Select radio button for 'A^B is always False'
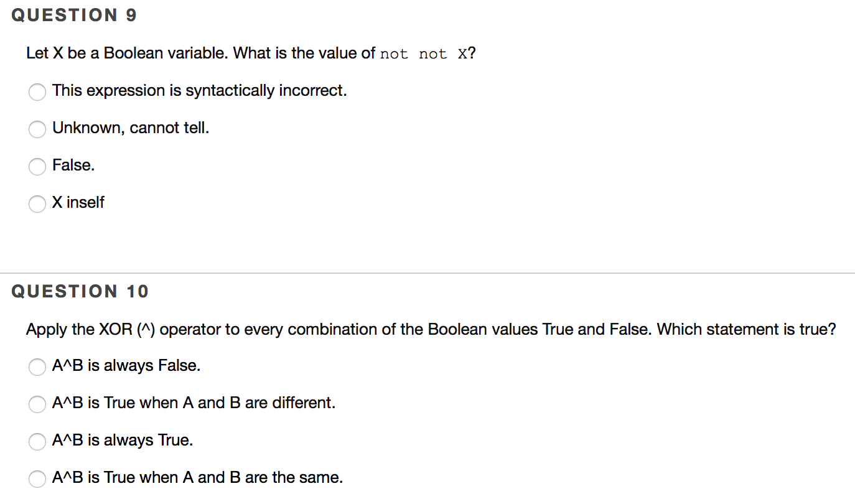This screenshot has width=855, height=504. click(37, 367)
